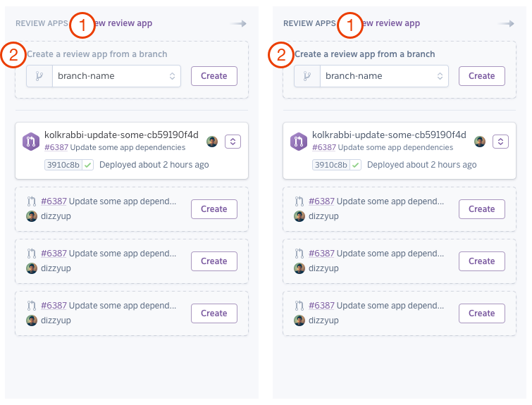Click Create beside branch-name in left panel

coord(214,76)
